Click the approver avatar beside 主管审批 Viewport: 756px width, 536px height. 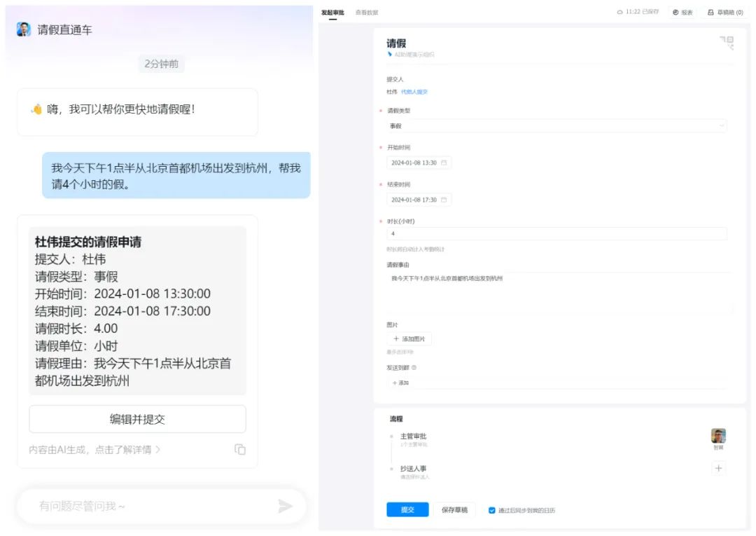[718, 436]
